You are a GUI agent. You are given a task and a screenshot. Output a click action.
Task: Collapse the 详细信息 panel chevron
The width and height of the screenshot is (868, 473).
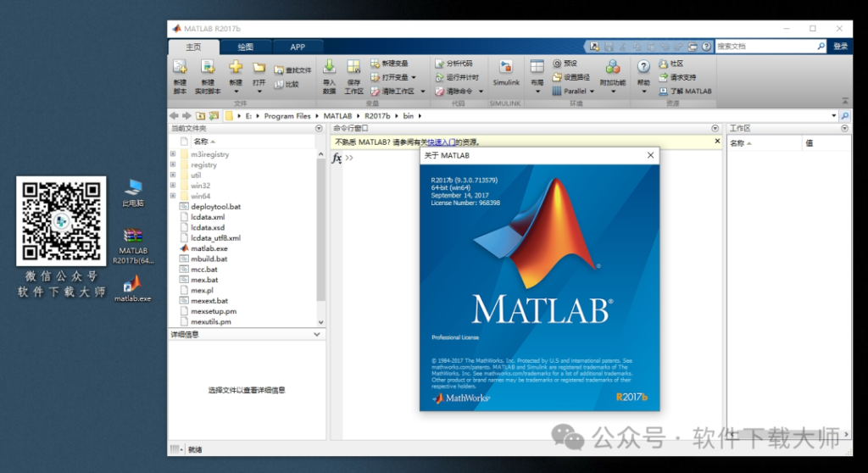click(x=317, y=335)
